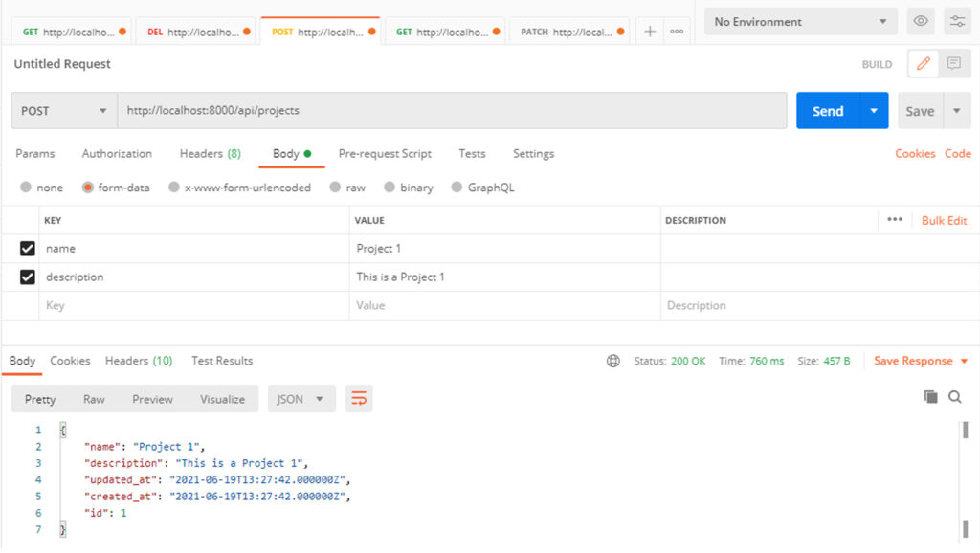Switch to the second GET request tab
This screenshot has width=980, height=553.
446,32
